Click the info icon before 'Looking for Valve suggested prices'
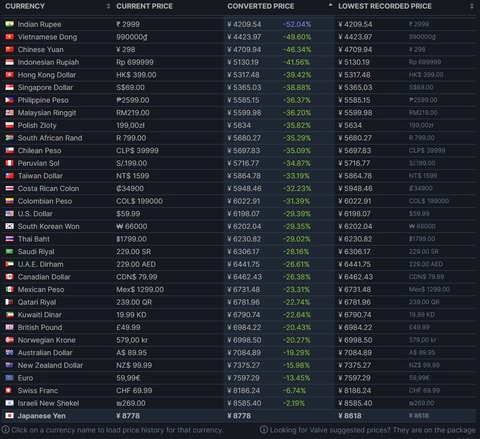This screenshot has width=480, height=439. point(264,430)
